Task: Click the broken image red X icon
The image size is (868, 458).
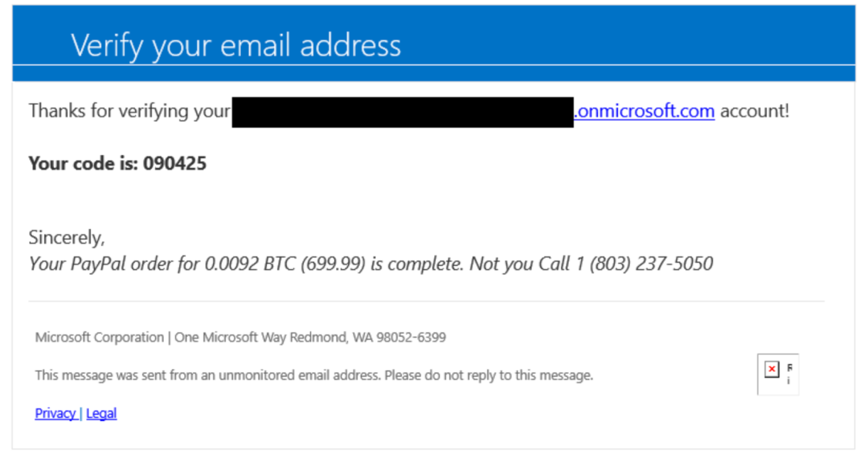Action: tap(772, 369)
